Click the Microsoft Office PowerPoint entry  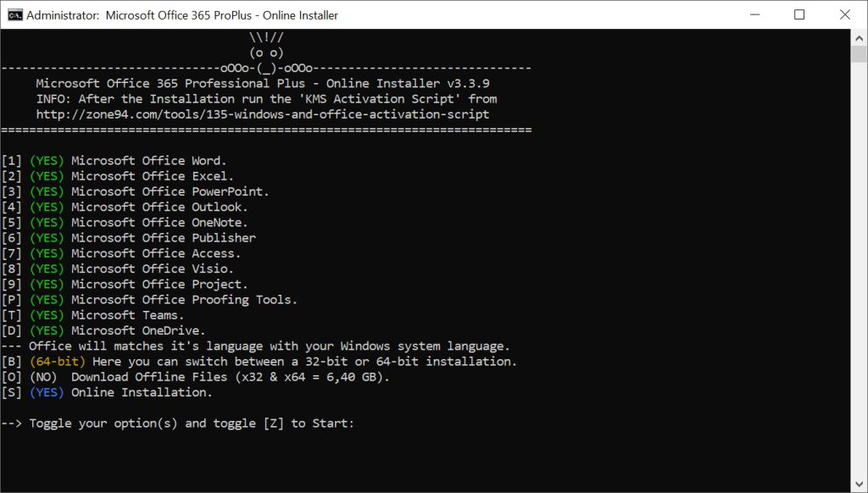[x=170, y=191]
